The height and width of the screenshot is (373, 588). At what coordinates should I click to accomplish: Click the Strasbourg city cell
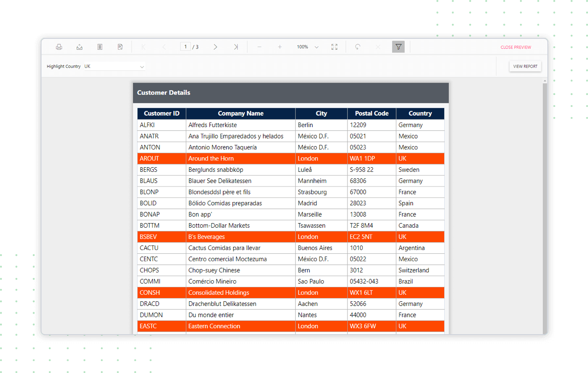[321, 192]
